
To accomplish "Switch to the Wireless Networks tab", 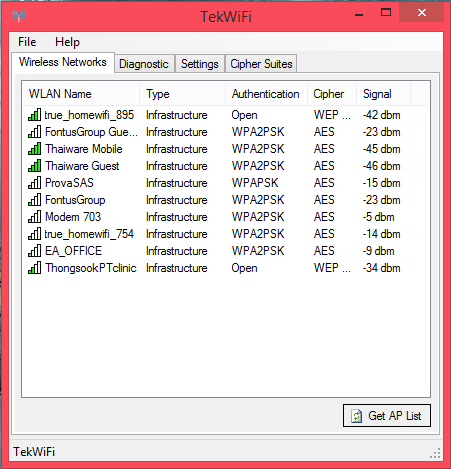I will tap(63, 62).
